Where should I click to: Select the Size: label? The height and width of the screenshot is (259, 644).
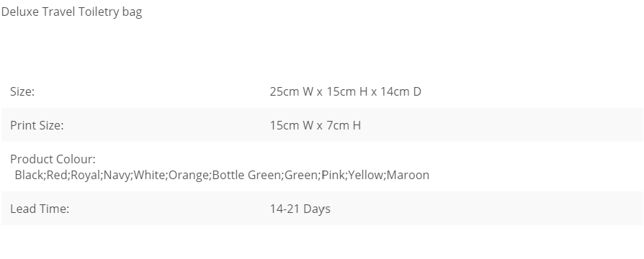(22, 91)
